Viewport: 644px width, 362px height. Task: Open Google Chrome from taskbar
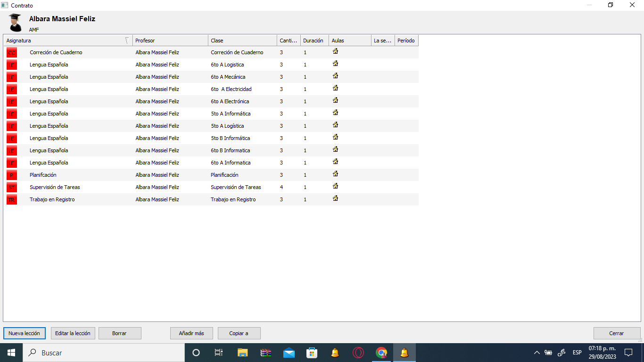pos(381,353)
